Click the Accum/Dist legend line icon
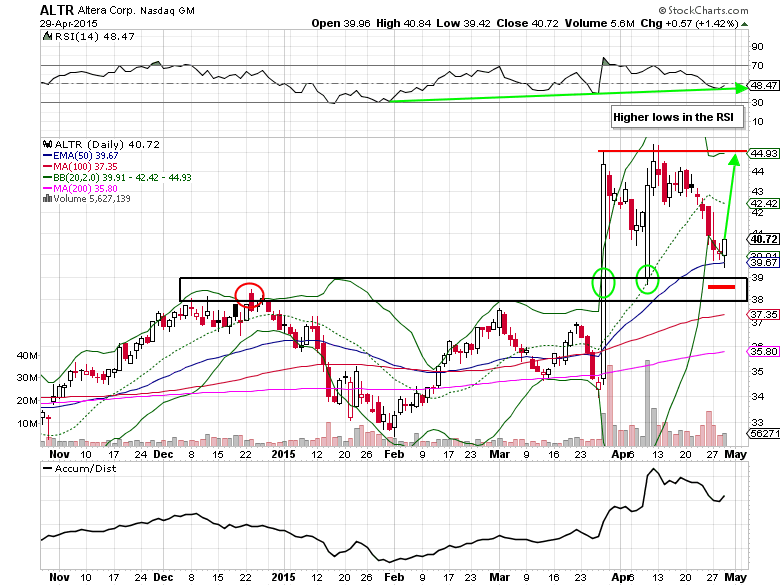780x586 pixels. click(46, 467)
